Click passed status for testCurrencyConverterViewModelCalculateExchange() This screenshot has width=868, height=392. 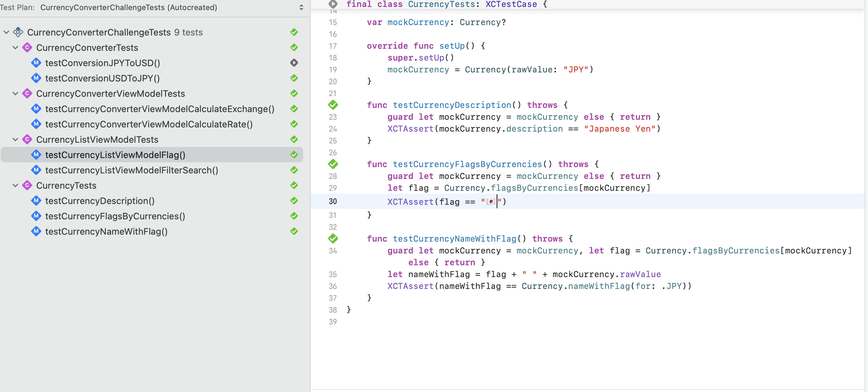pos(294,109)
